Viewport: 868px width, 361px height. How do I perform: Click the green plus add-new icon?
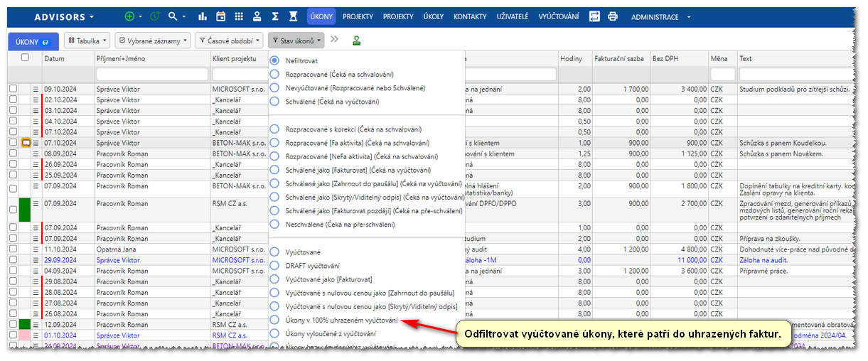point(129,16)
